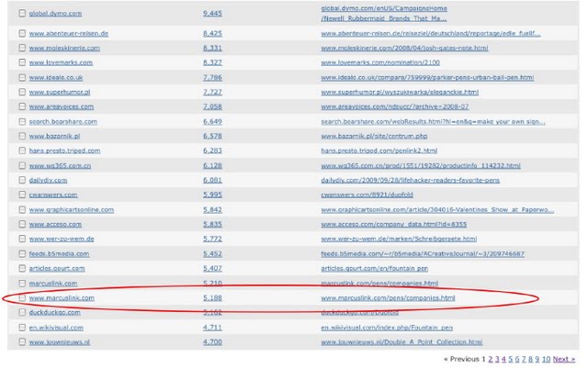Click the 8,425 count link
588x369 pixels.
click(212, 33)
